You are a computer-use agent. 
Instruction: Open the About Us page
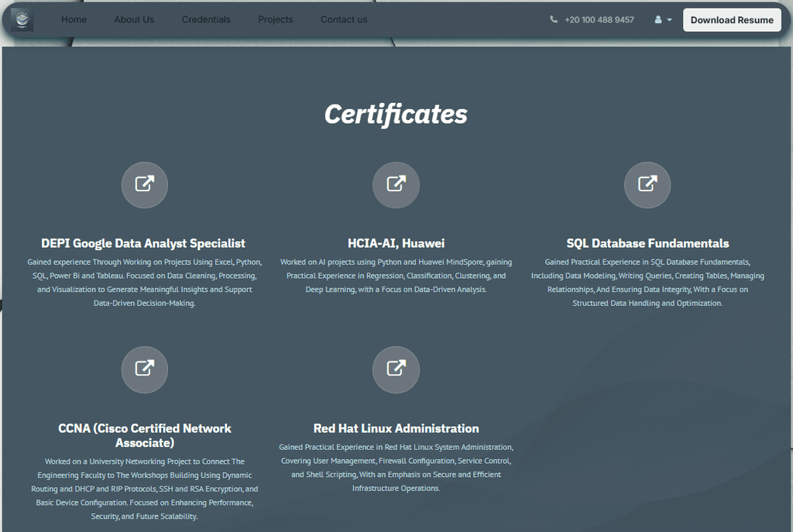click(134, 19)
